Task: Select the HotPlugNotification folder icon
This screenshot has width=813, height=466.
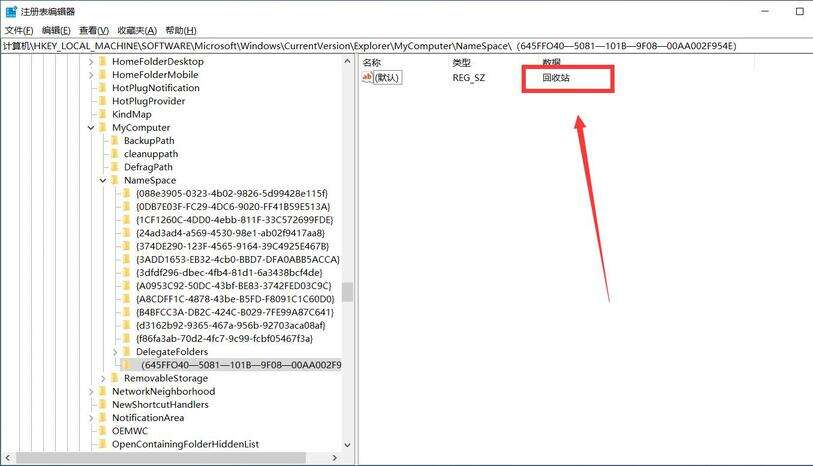Action: [103, 88]
